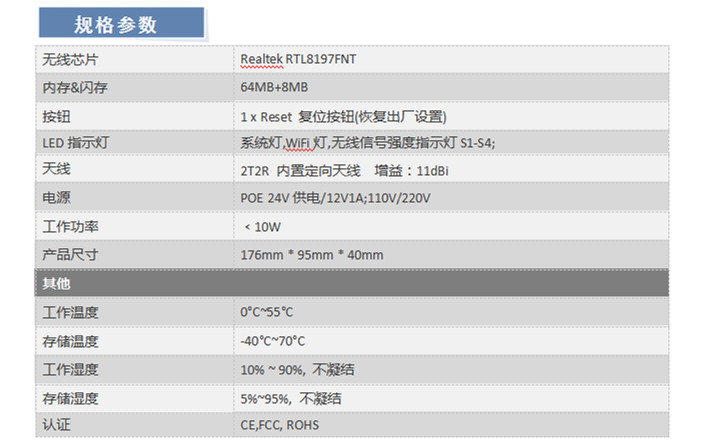The height and width of the screenshot is (448, 716).
Task: Select the 64MB+8MB memory value
Action: 274,87
